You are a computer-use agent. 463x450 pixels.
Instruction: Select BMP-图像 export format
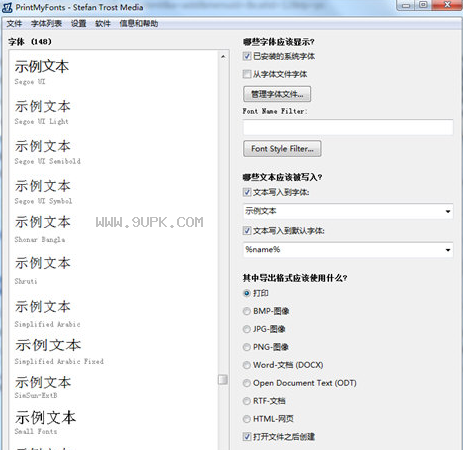click(247, 311)
